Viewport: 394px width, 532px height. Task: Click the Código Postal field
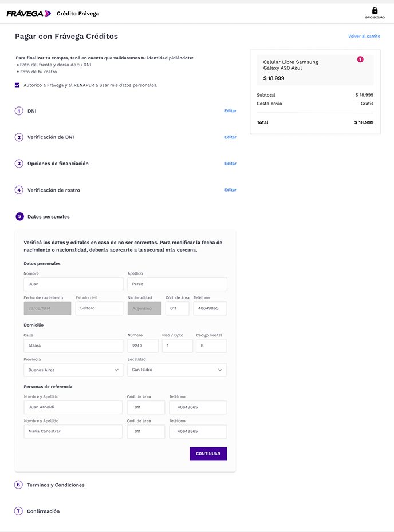point(211,346)
